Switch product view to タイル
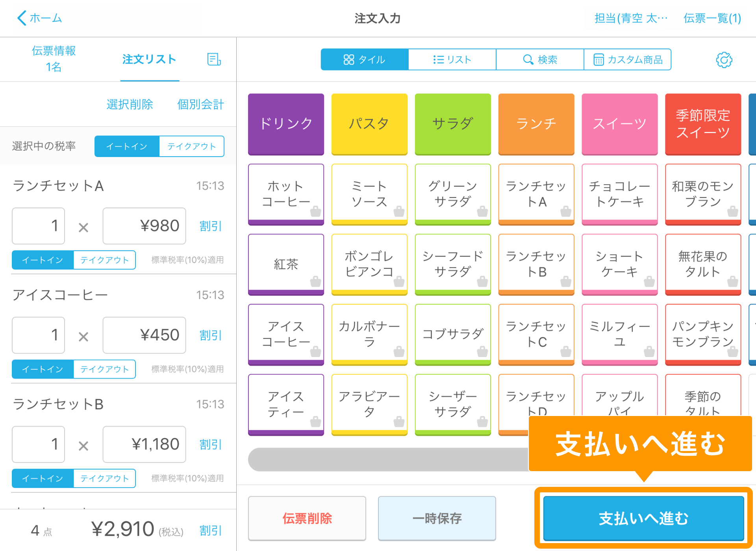 (365, 59)
